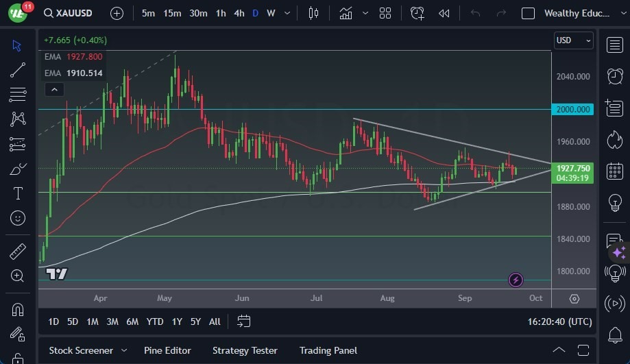Select the trend line drawing tool
The width and height of the screenshot is (630, 364).
tap(18, 70)
